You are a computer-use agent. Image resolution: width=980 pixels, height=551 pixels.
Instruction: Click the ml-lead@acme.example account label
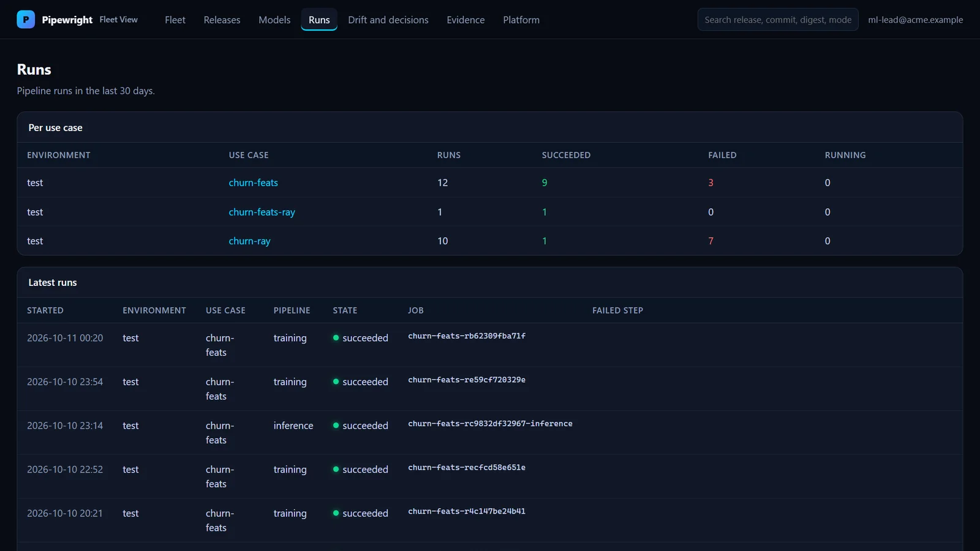click(x=915, y=20)
